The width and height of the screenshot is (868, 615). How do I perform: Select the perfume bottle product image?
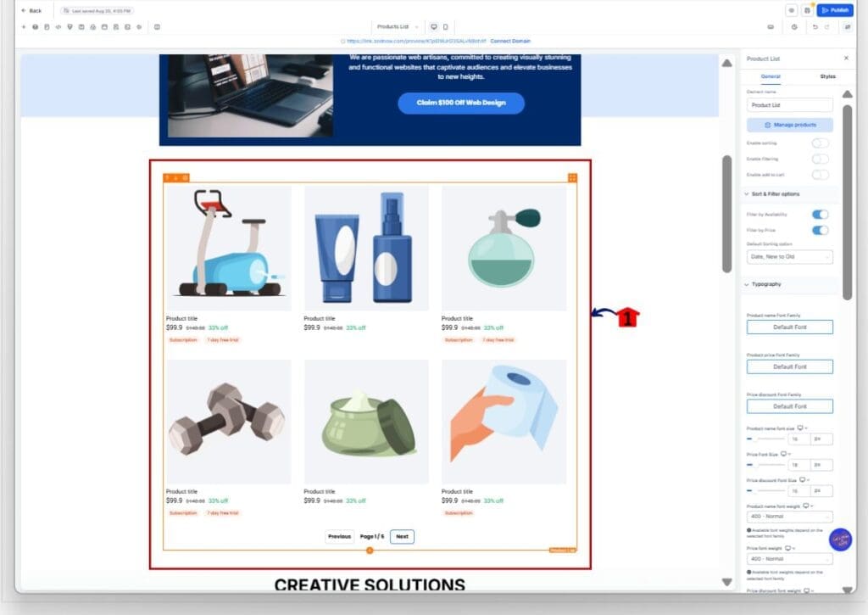(504, 248)
